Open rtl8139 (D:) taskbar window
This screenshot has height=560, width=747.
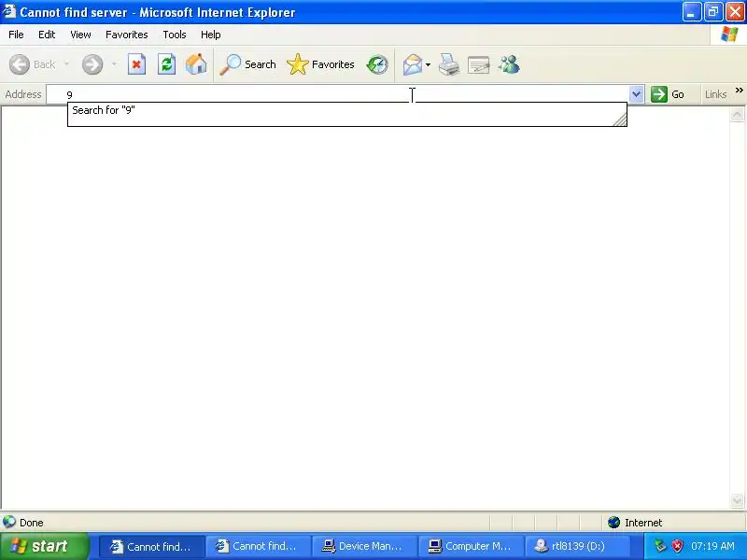point(577,546)
